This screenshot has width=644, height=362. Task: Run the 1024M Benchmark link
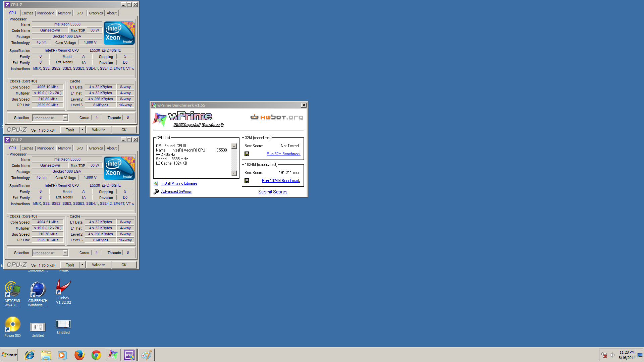281,181
